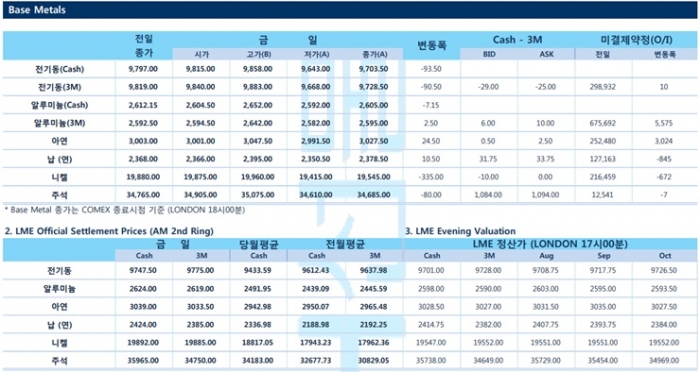The image size is (700, 372).
Task: Select the settlement value 35965.00
Action: (143, 360)
